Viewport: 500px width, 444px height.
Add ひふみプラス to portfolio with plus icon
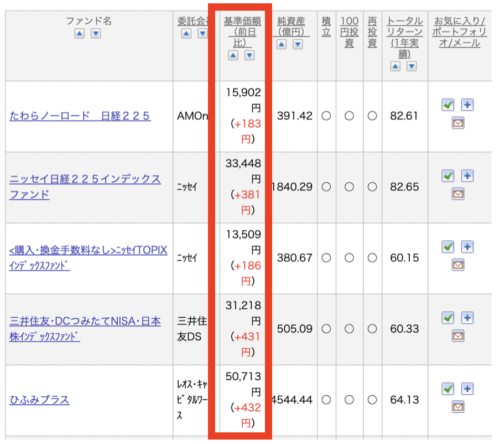point(467,389)
